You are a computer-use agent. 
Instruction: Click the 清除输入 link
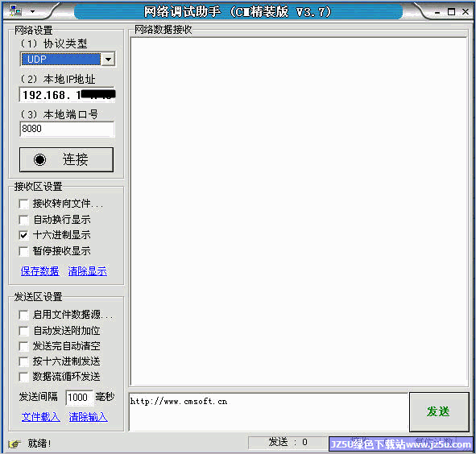88,417
